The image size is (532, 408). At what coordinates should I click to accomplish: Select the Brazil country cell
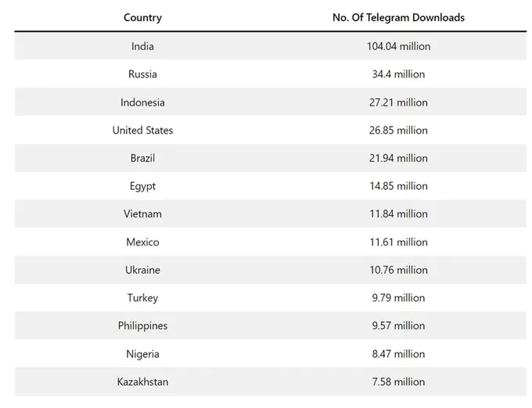[142, 158]
